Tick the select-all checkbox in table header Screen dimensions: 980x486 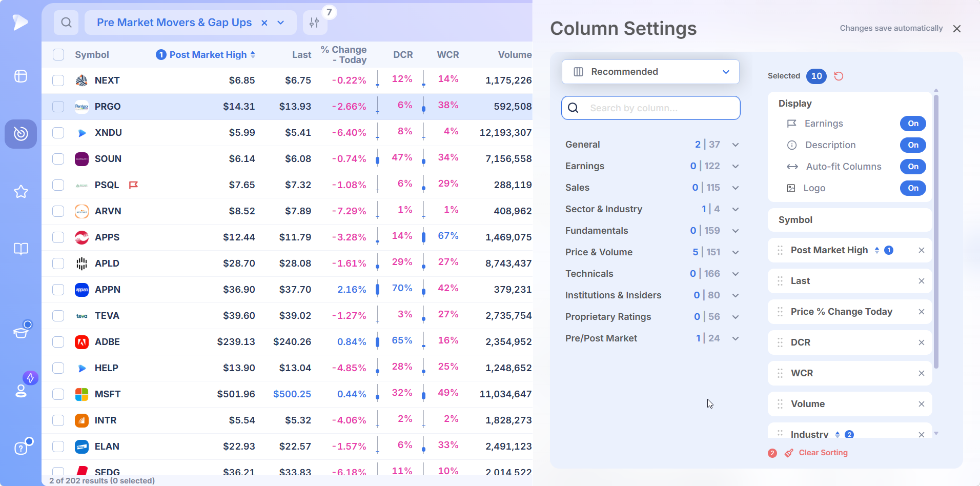point(58,55)
